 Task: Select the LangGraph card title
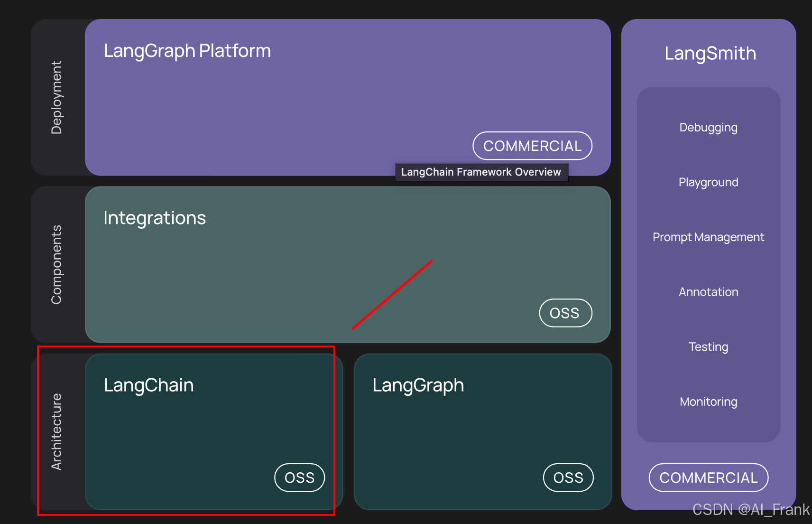click(x=418, y=385)
